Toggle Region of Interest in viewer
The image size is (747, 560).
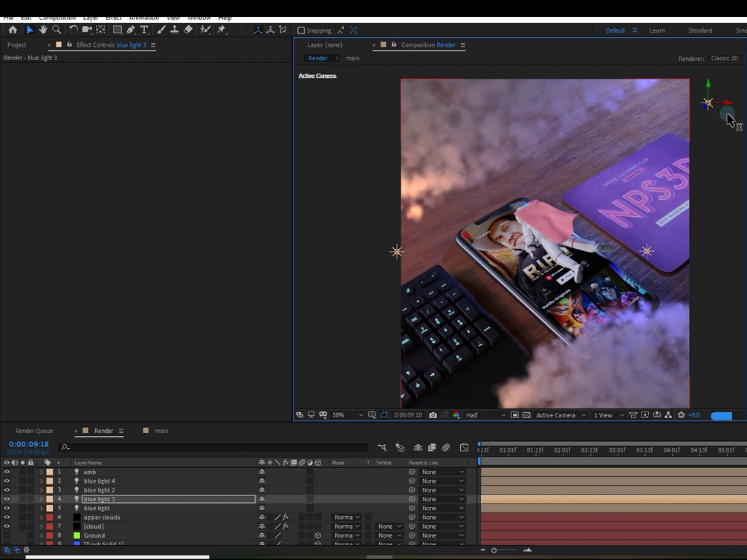click(514, 415)
